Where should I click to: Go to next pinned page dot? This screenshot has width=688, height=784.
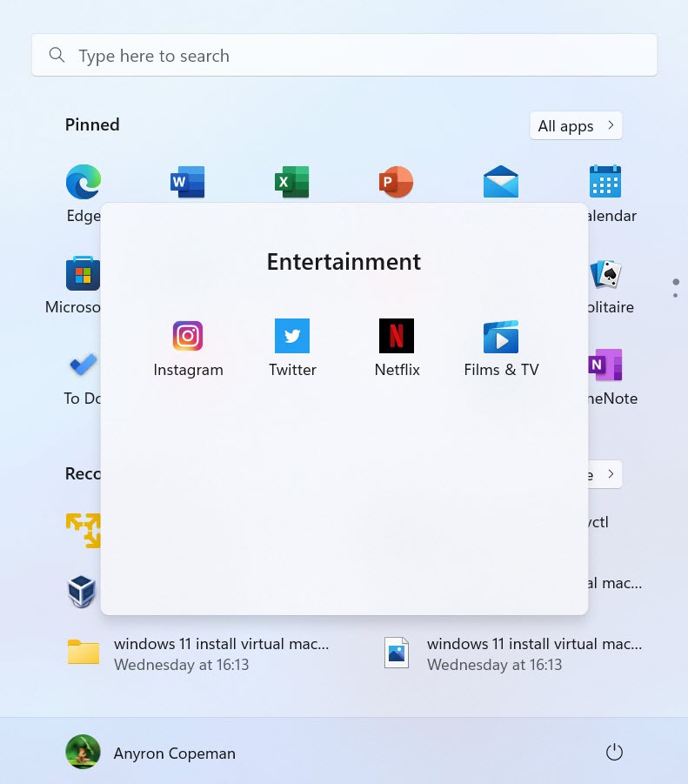(x=676, y=296)
